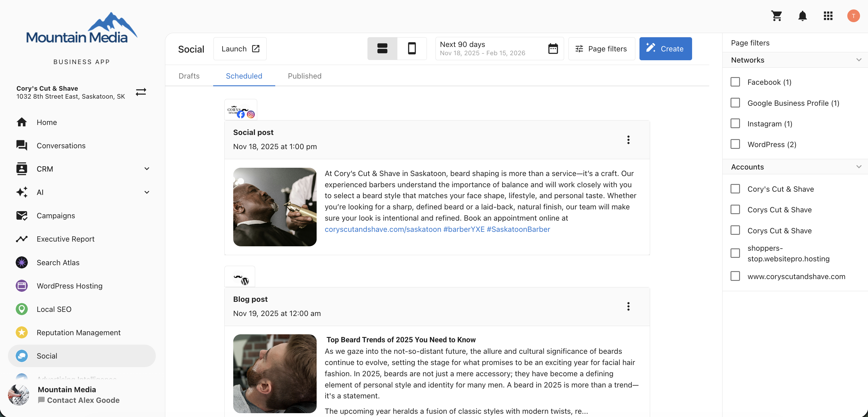Image resolution: width=868 pixels, height=417 pixels.
Task: Open the Campaigns section
Action: tap(56, 215)
